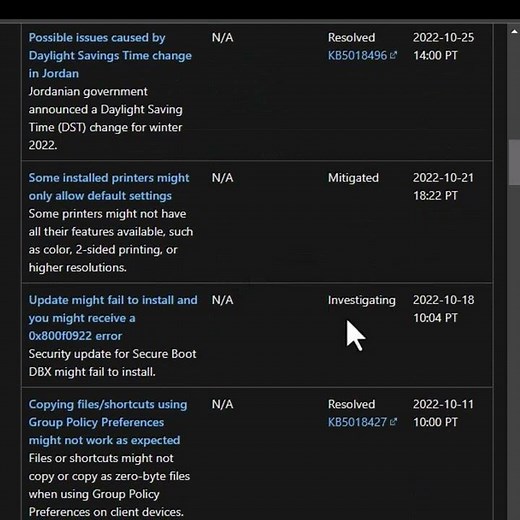520x520 pixels.
Task: Click the scrollbar up arrow
Action: tap(514, 31)
